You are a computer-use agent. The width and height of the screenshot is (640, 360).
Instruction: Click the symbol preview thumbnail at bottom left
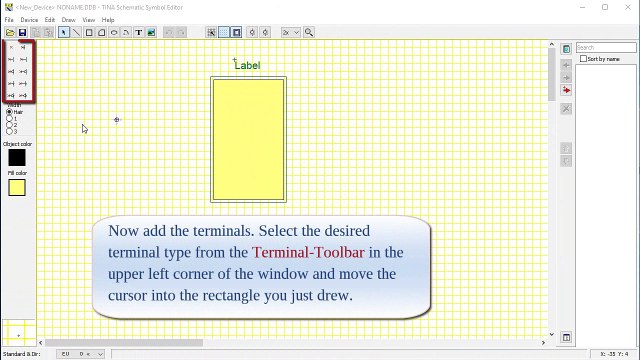click(x=18, y=333)
